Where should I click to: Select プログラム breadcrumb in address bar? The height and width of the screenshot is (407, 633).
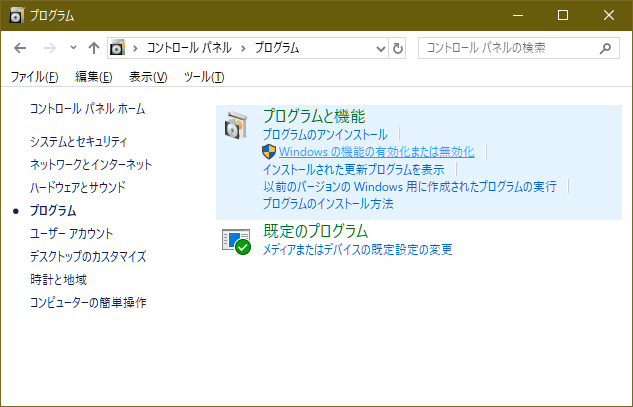pos(277,48)
